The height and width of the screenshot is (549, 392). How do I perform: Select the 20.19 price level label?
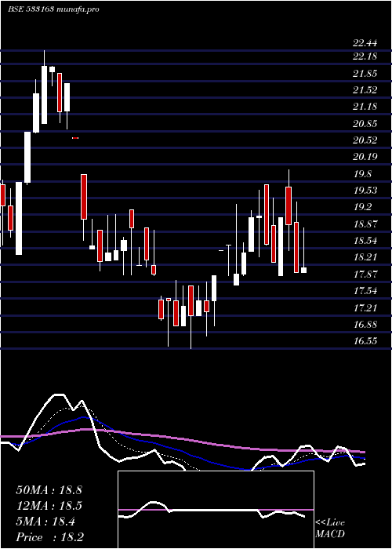tap(365, 157)
